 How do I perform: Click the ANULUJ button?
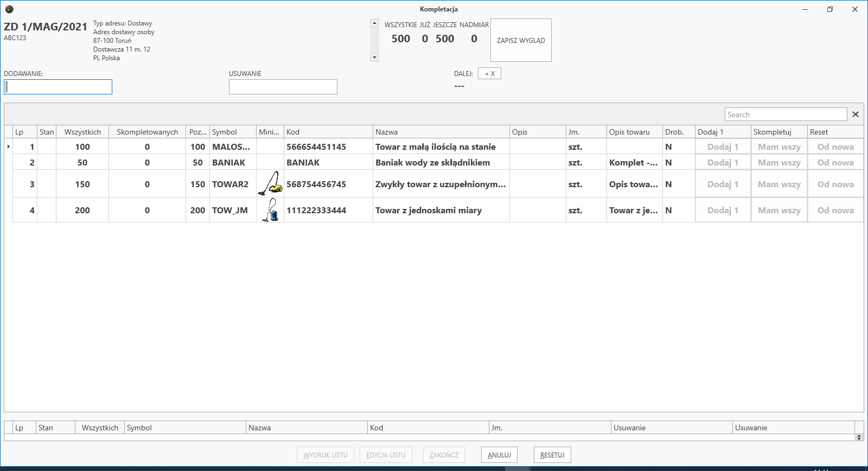pyautogui.click(x=499, y=455)
